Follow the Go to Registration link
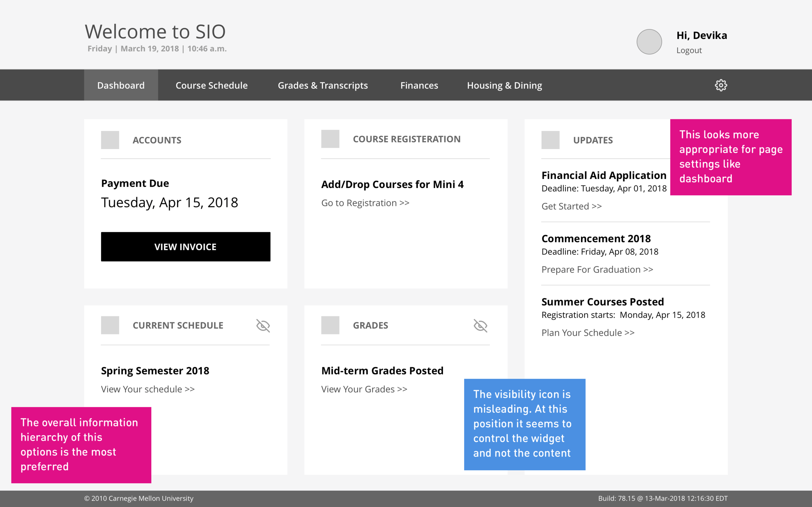 pos(365,203)
